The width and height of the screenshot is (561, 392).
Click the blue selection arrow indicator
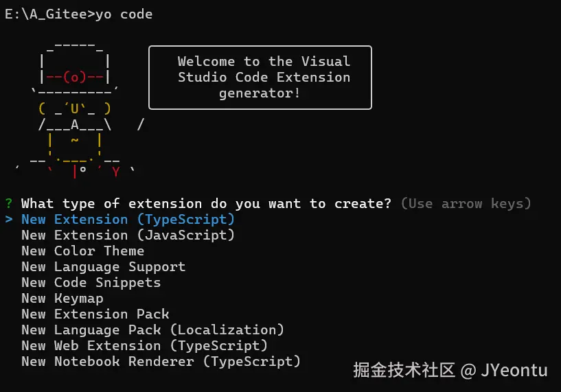pos(9,220)
